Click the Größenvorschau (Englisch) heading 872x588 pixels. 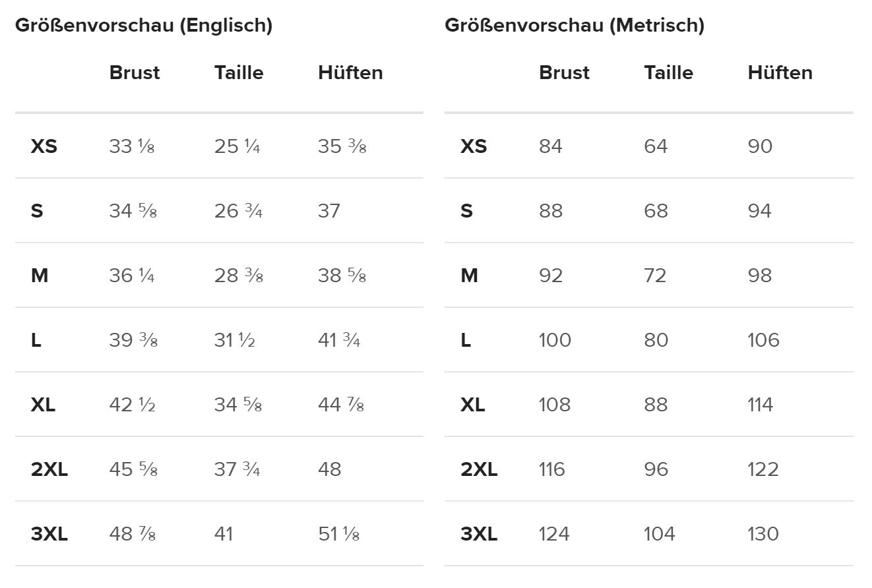tap(144, 26)
